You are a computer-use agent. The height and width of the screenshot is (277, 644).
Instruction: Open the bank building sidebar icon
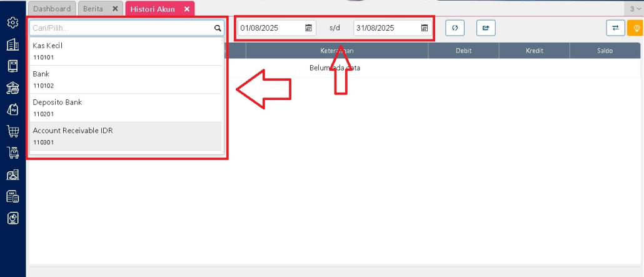pos(13,88)
